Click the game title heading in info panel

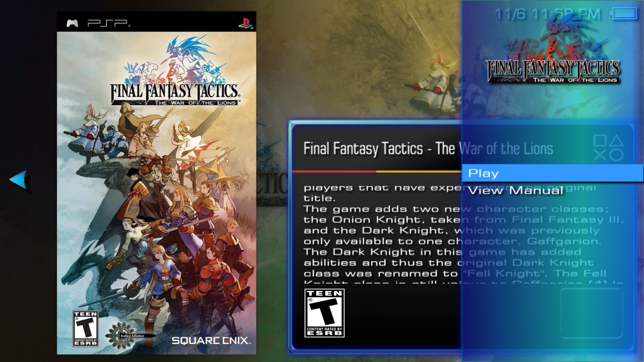click(428, 148)
